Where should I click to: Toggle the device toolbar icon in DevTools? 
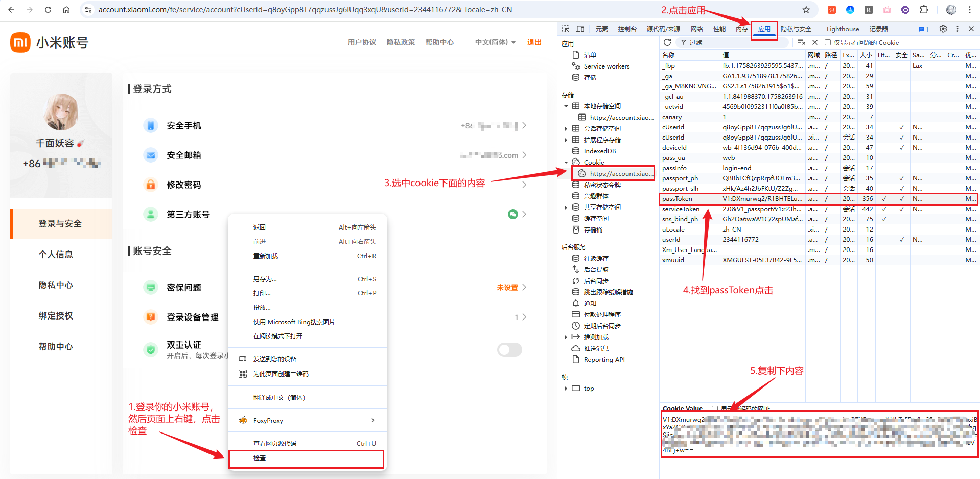pyautogui.click(x=580, y=29)
